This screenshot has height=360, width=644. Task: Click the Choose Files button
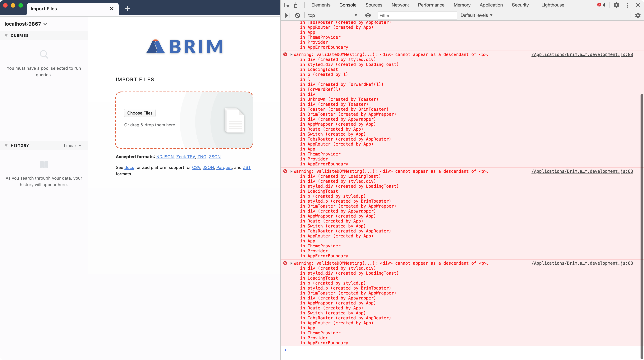(140, 113)
